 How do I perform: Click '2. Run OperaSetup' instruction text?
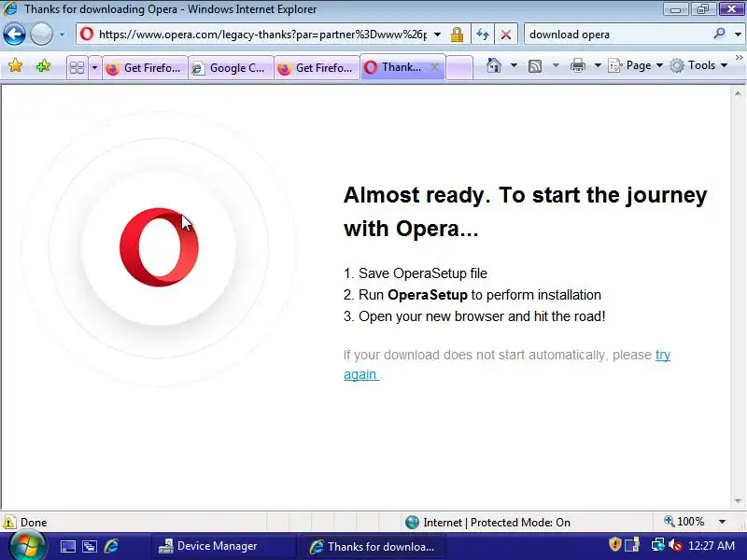pyautogui.click(x=472, y=295)
